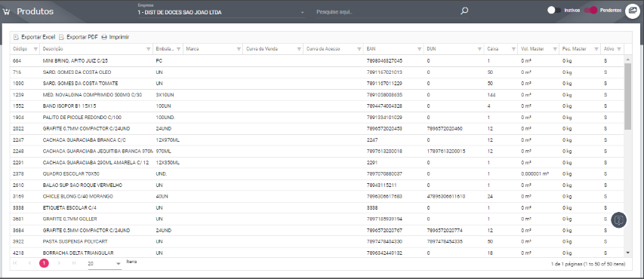This screenshot has width=644, height=279.
Task: Open the Empresa company dropdown
Action: coord(221,12)
